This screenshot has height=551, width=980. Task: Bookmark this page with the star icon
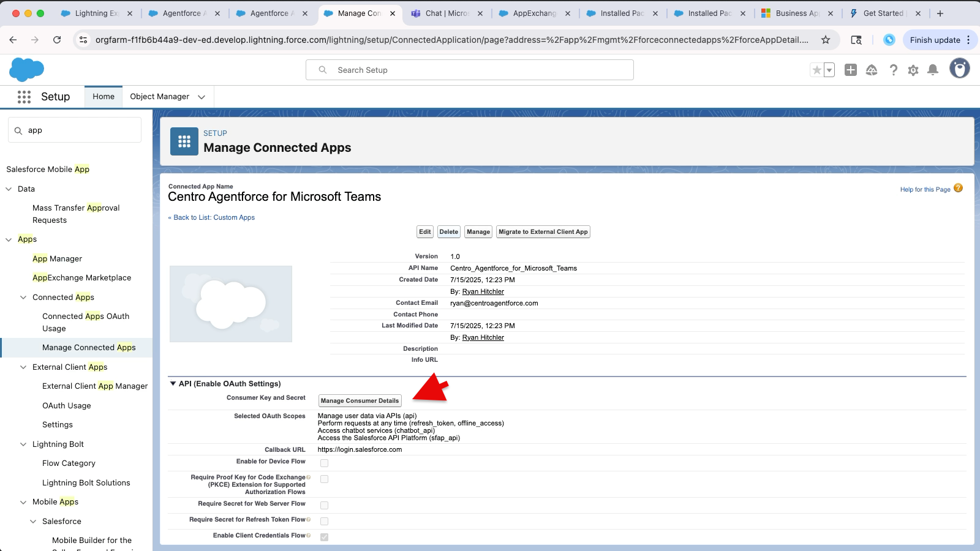(x=826, y=40)
